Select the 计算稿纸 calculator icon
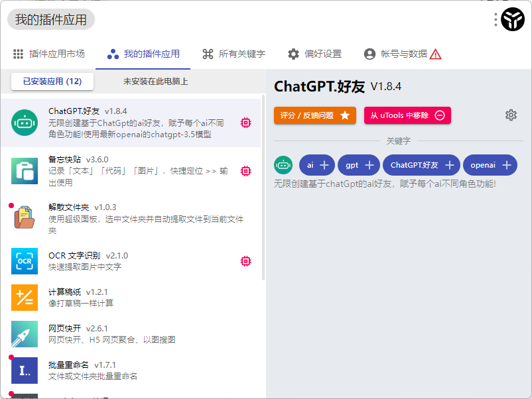This screenshot has width=532, height=399. coord(25,298)
